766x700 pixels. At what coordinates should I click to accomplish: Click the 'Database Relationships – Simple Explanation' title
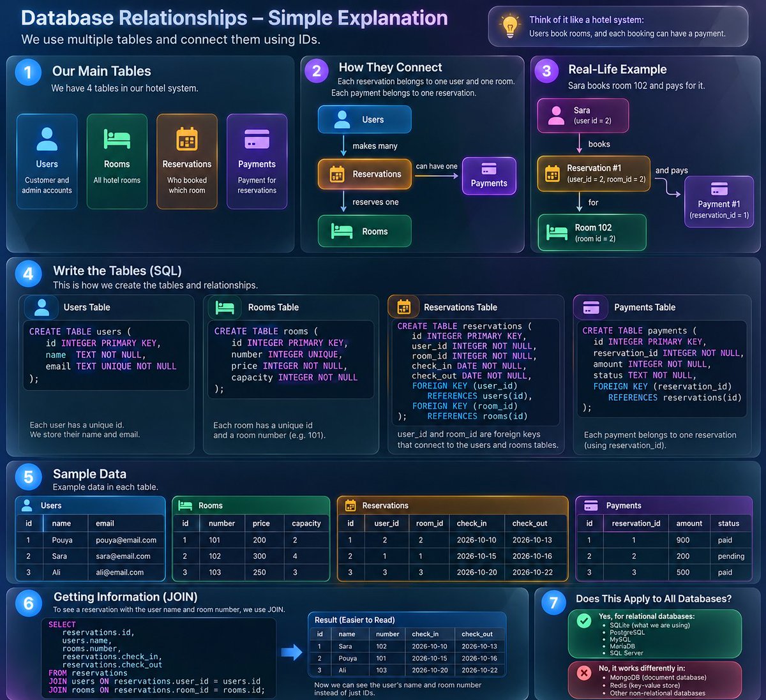pos(234,18)
